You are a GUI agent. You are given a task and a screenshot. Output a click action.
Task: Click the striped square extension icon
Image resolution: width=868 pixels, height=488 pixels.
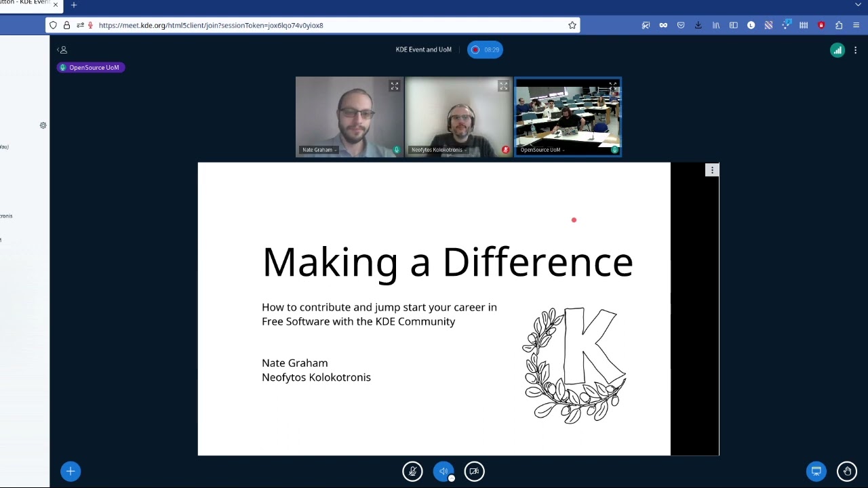click(x=768, y=25)
